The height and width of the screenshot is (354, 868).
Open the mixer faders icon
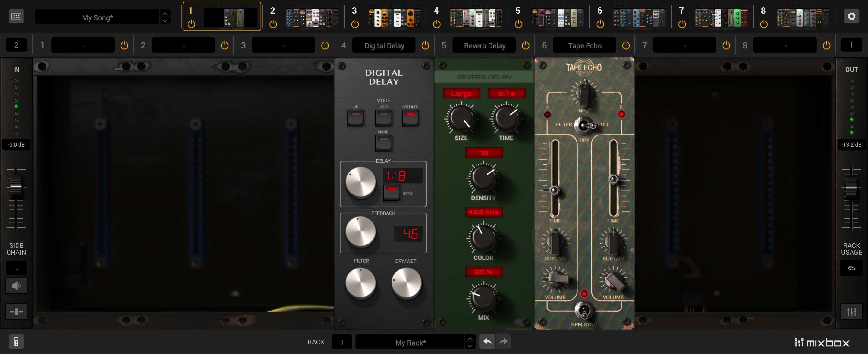click(851, 312)
